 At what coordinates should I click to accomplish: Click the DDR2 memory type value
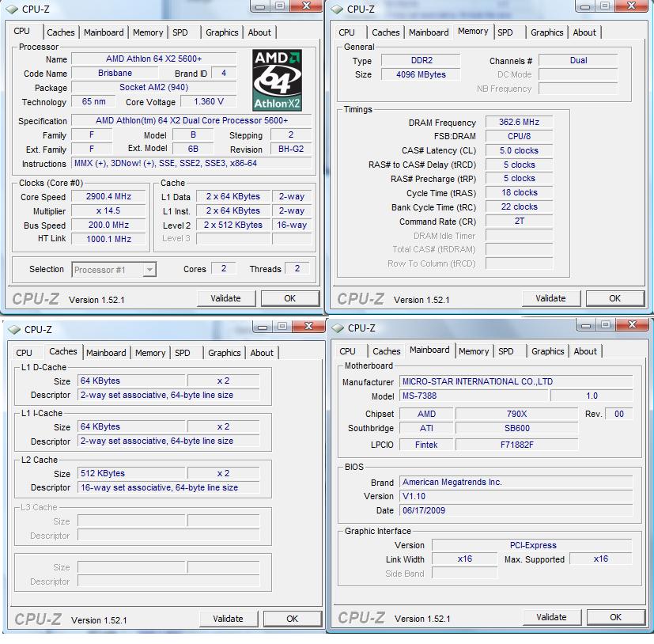pyautogui.click(x=422, y=60)
